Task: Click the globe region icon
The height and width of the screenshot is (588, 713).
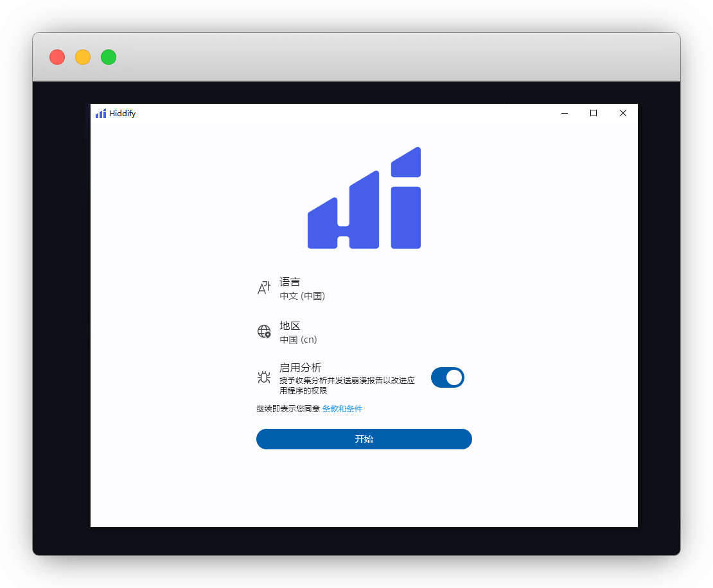Action: [264, 332]
